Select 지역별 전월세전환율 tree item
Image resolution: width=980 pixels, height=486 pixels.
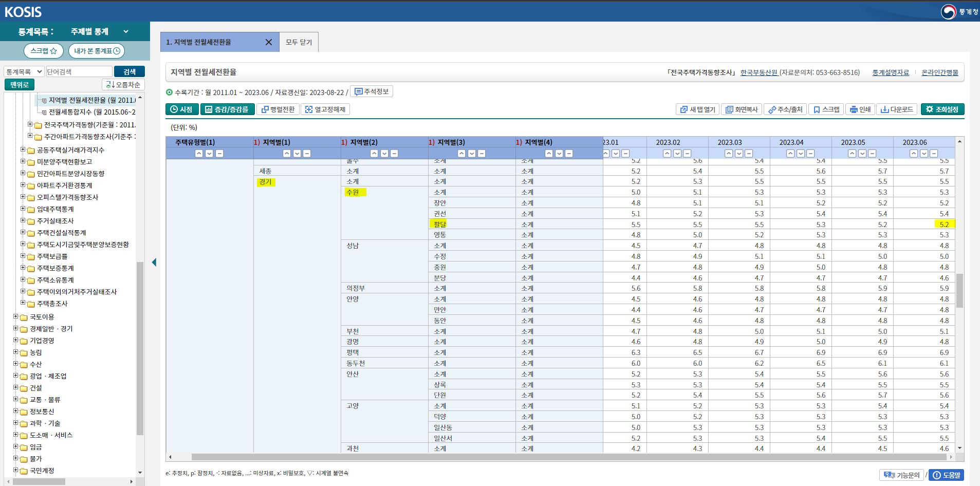coord(92,100)
